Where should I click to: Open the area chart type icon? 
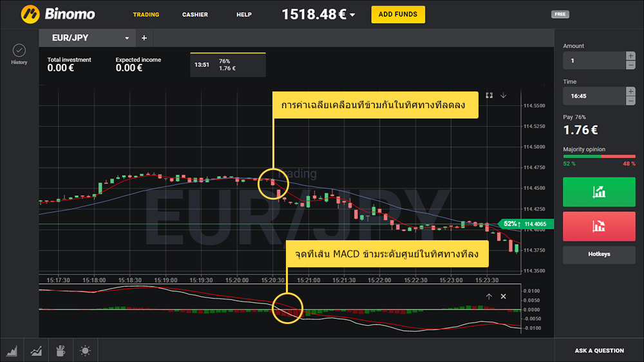[x=12, y=350]
